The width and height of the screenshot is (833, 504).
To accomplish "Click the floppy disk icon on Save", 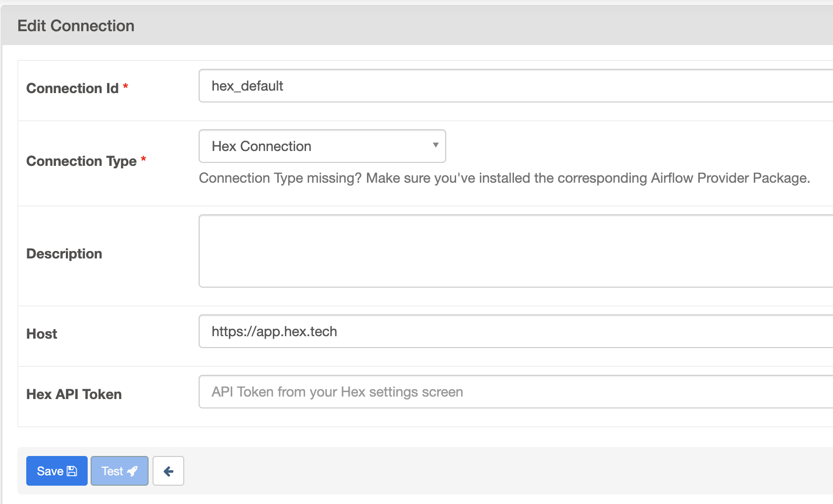I will click(72, 471).
